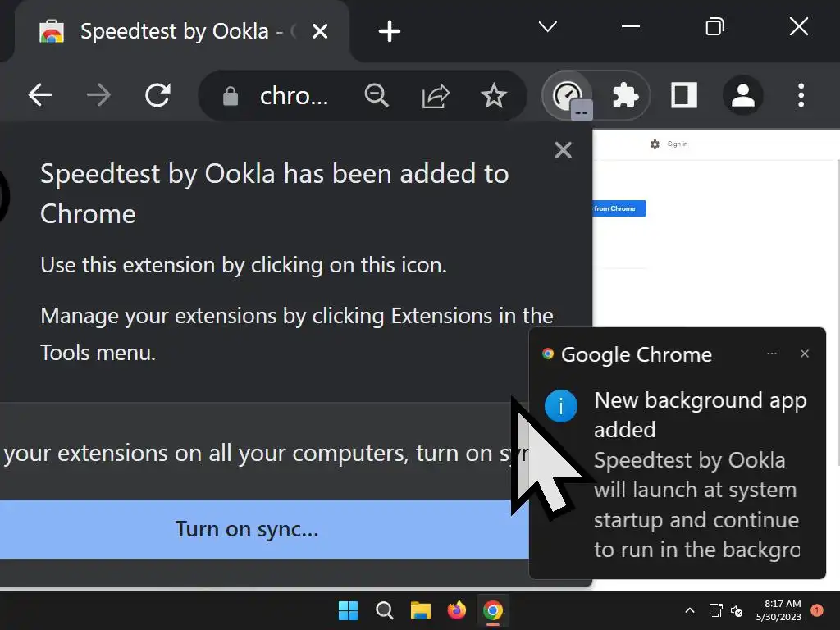The height and width of the screenshot is (630, 840).
Task: Share this page from address bar
Action: coord(435,96)
